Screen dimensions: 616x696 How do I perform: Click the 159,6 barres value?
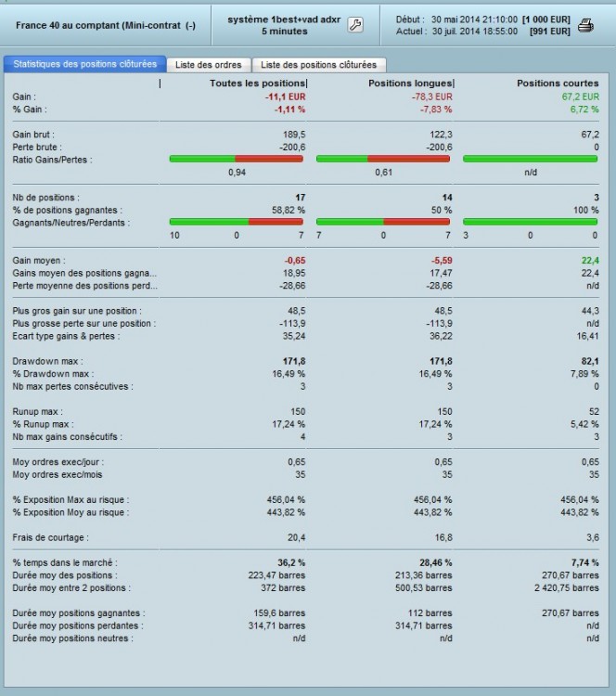click(279, 613)
